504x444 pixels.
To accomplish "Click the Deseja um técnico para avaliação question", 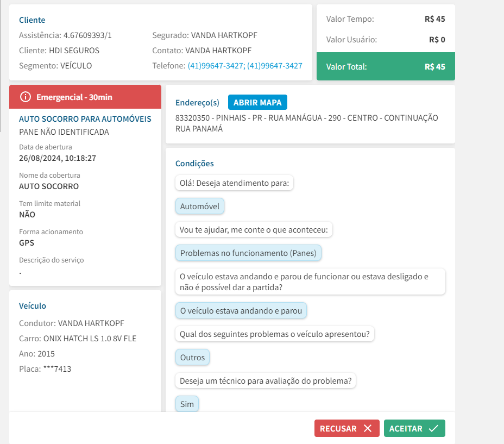I will coord(266,380).
